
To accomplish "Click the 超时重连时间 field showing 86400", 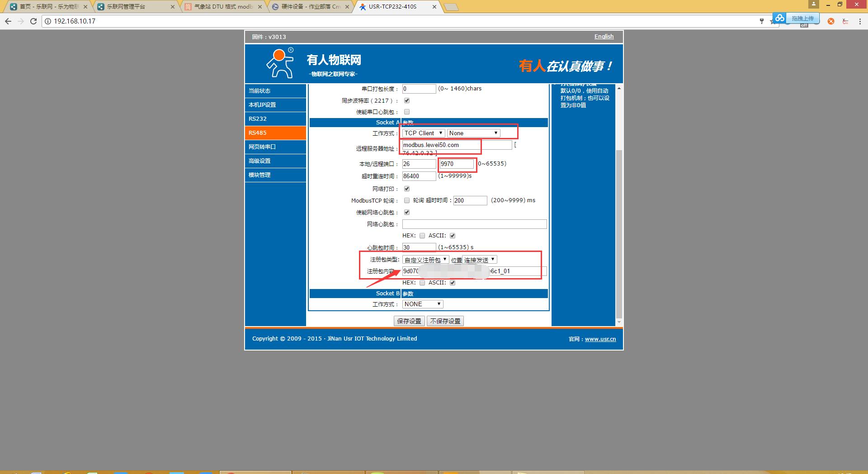I will [x=419, y=176].
